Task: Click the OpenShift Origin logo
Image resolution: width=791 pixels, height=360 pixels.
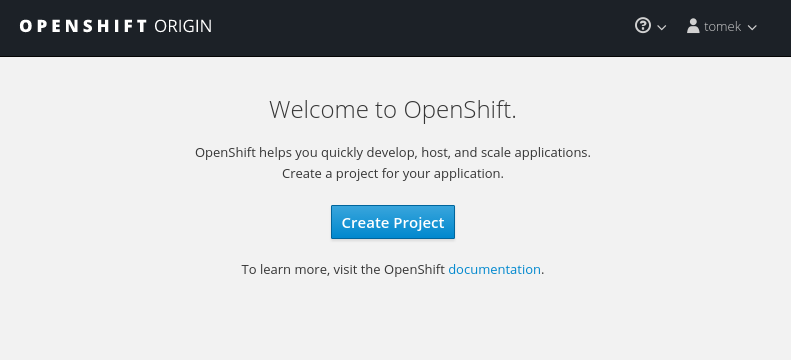Action: point(116,26)
